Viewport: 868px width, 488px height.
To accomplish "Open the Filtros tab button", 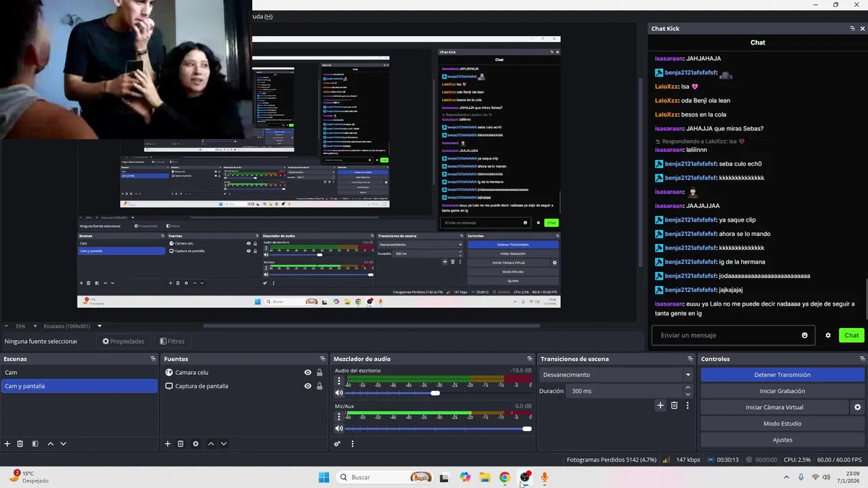I will tap(172, 342).
